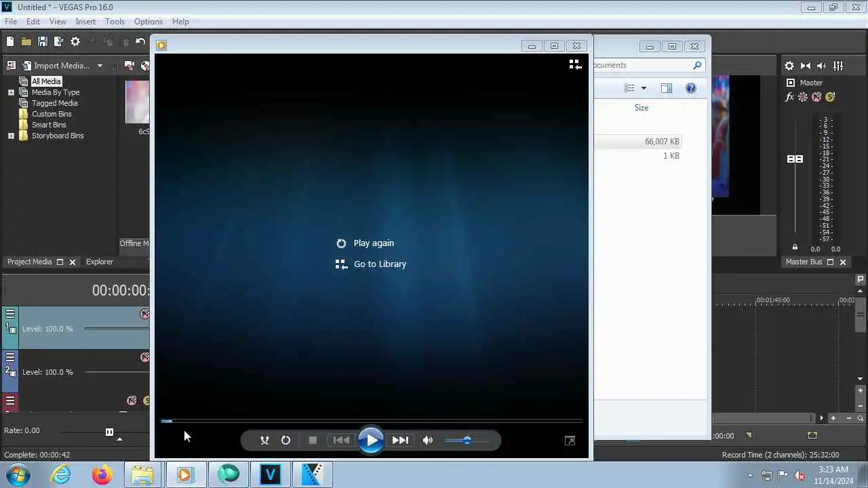Click Master automation settings gear icon
The height and width of the screenshot is (488, 868).
(x=803, y=97)
